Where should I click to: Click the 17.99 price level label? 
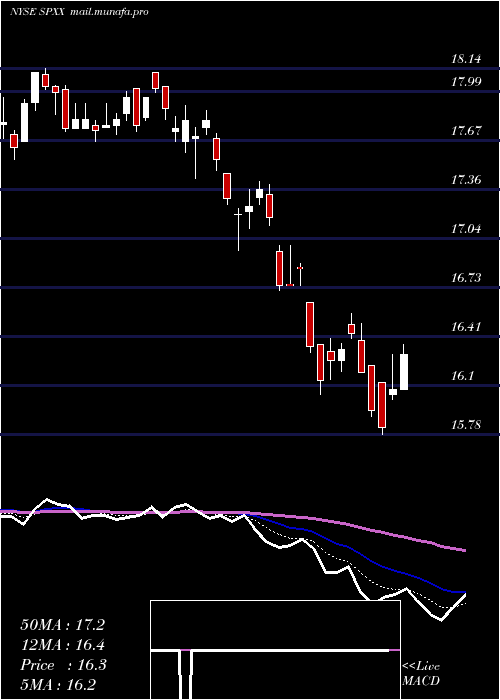coord(466,82)
